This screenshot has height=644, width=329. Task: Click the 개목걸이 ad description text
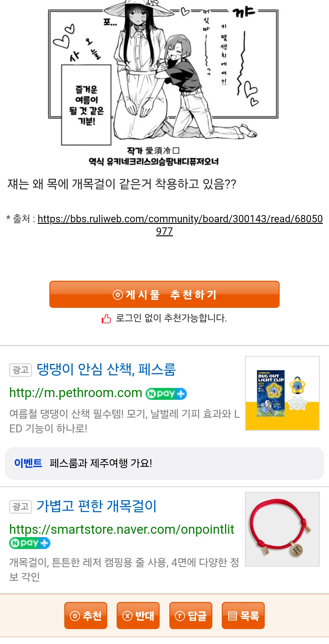(x=124, y=569)
